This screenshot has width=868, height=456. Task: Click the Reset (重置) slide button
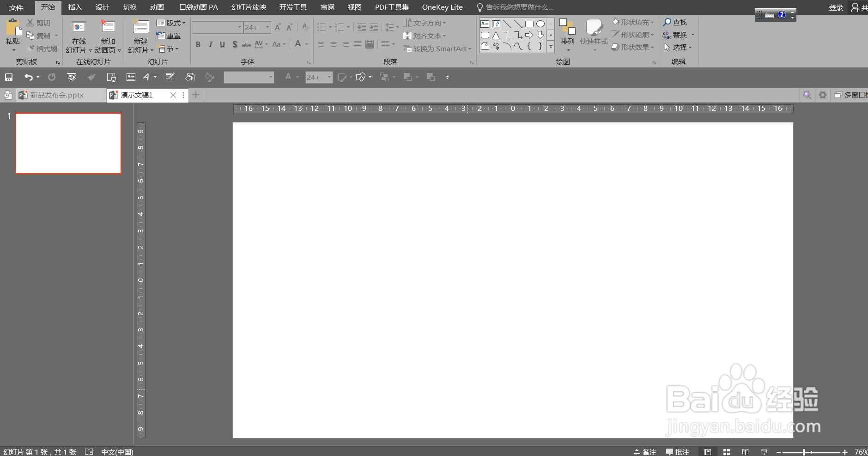pos(169,36)
